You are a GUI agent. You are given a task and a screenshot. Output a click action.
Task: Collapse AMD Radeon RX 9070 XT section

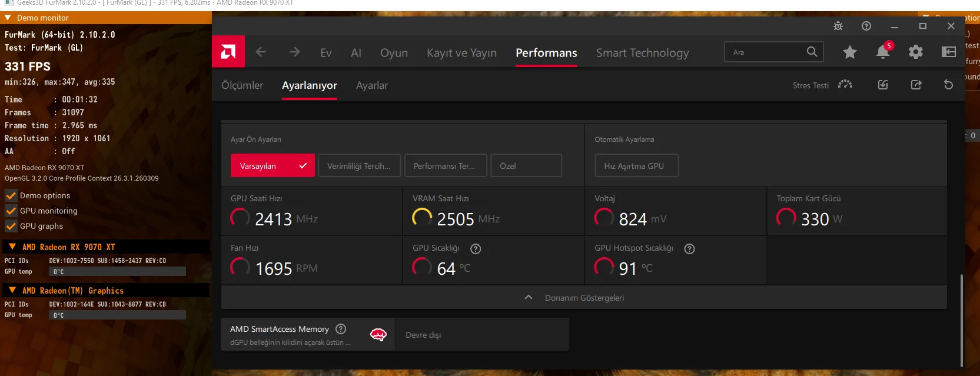pyautogui.click(x=12, y=247)
